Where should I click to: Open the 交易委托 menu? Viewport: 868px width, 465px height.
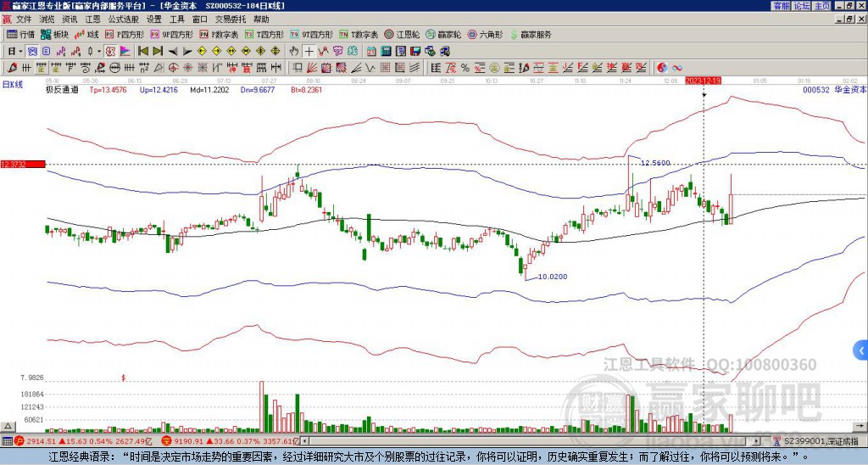pos(231,19)
